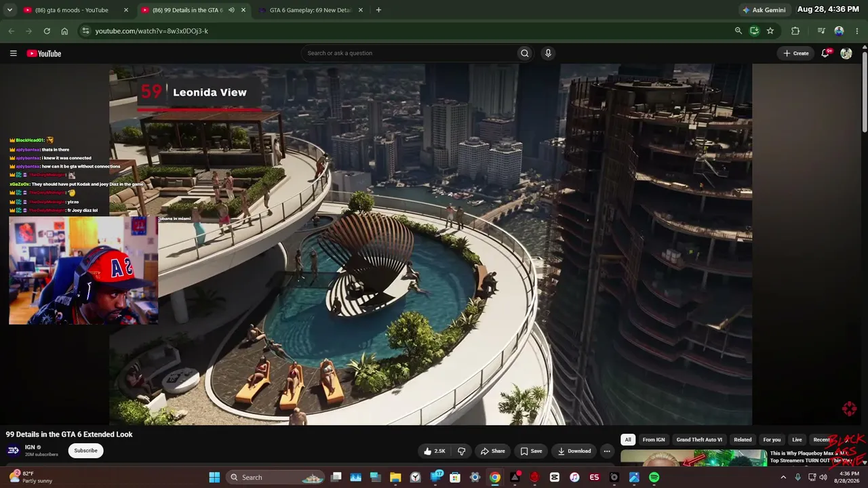Open Ask Gemini
868x488 pixels.
pyautogui.click(x=764, y=10)
